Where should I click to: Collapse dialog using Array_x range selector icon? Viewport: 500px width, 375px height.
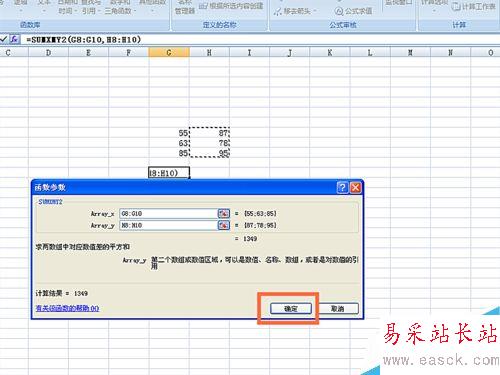pyautogui.click(x=224, y=213)
